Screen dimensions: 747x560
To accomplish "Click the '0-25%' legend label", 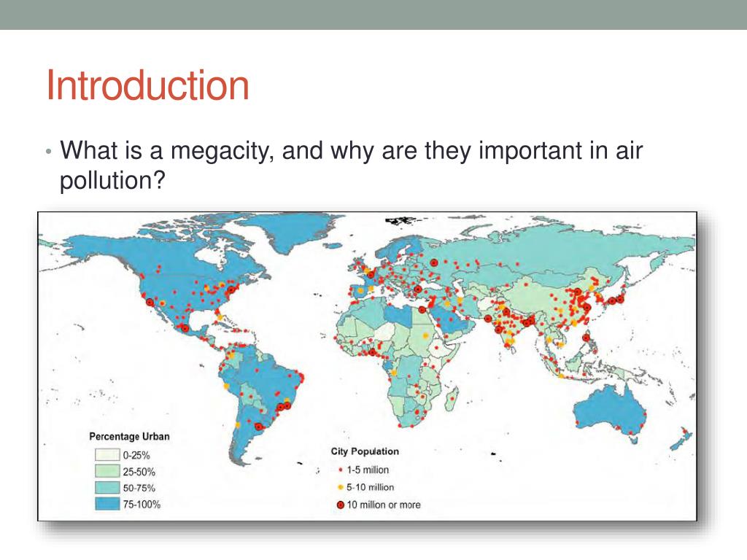I will coord(136,455).
